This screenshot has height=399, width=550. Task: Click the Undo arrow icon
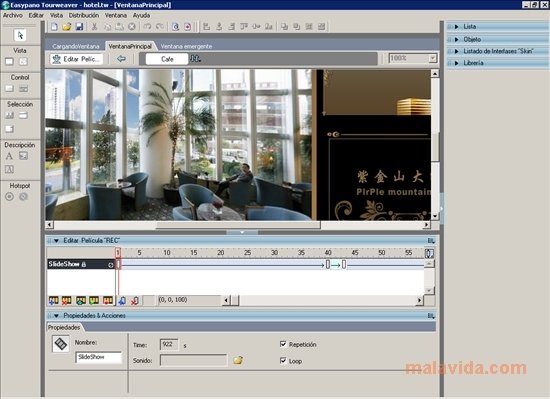(147, 27)
